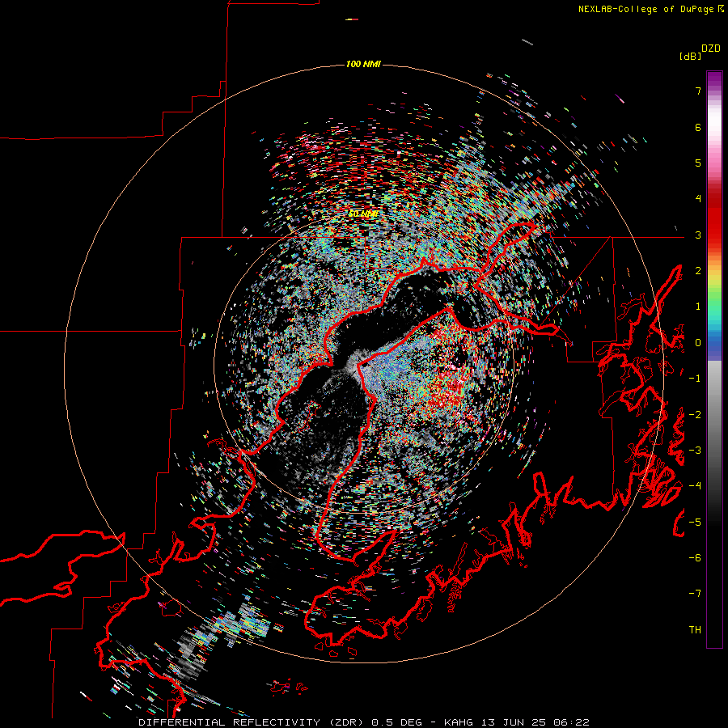The width and height of the screenshot is (728, 728).
Task: Click the [dB] unit label
Action: 690,56
